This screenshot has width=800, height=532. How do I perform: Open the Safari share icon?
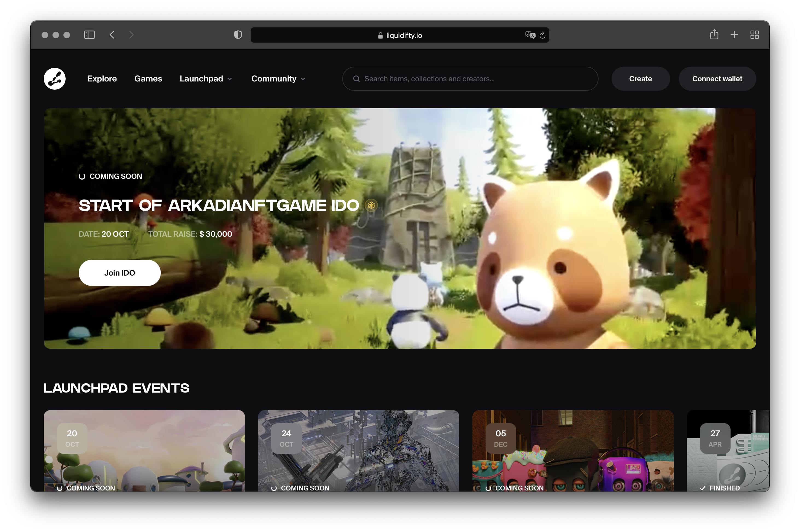click(714, 34)
